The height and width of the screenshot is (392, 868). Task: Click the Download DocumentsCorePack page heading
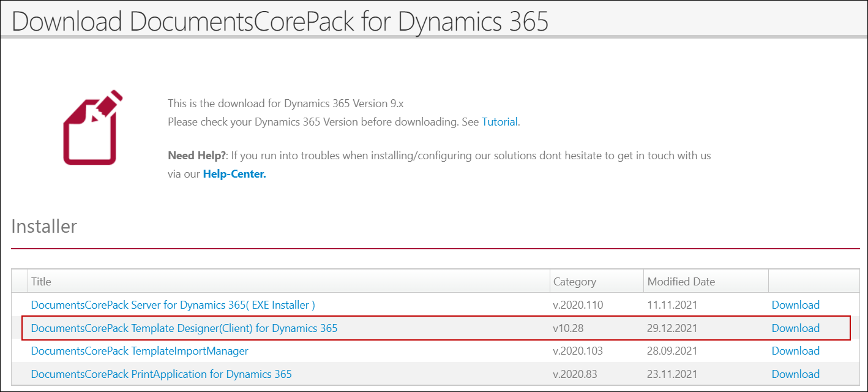(x=280, y=21)
